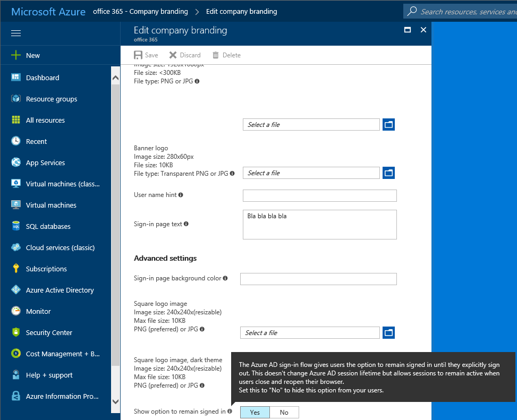This screenshot has width=517, height=420.
Task: Click the Help + support person icon
Action: (16, 374)
